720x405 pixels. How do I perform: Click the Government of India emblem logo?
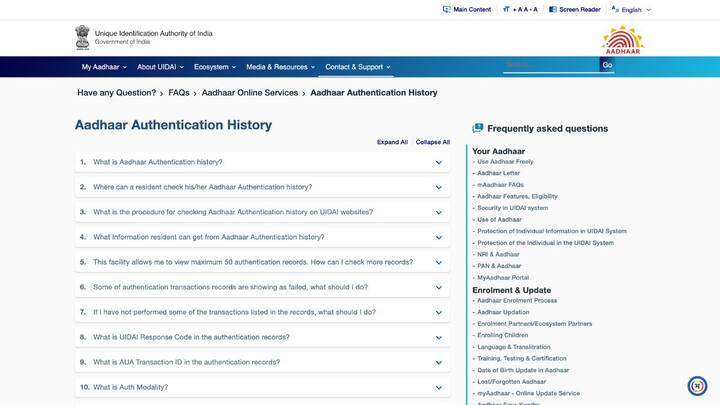point(83,37)
